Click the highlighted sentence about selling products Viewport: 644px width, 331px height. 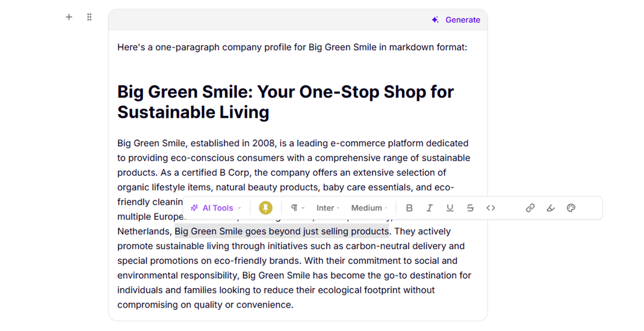282,232
